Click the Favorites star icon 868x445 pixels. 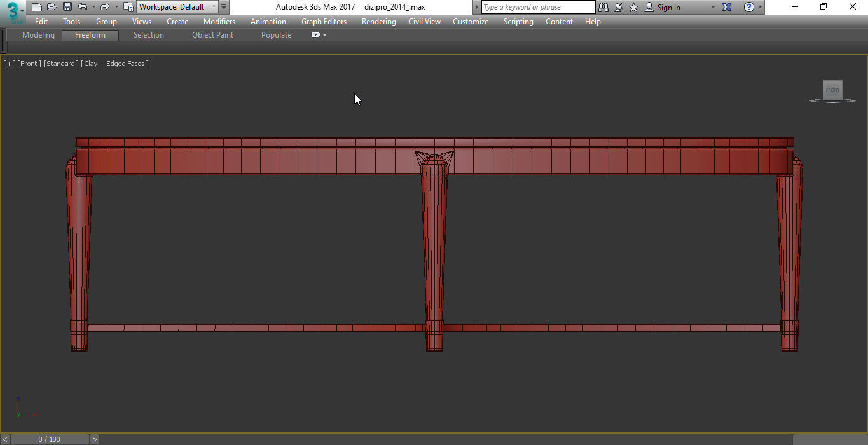(633, 7)
